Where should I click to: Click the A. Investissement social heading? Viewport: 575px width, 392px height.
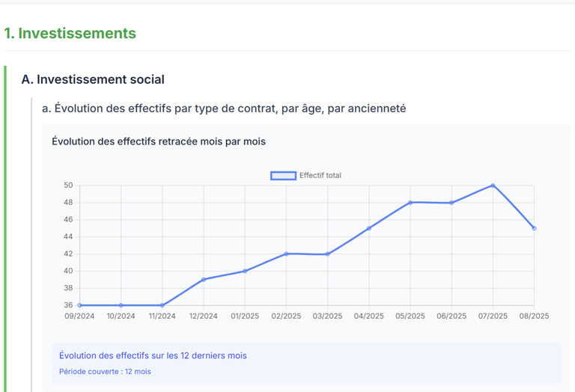pyautogui.click(x=93, y=79)
